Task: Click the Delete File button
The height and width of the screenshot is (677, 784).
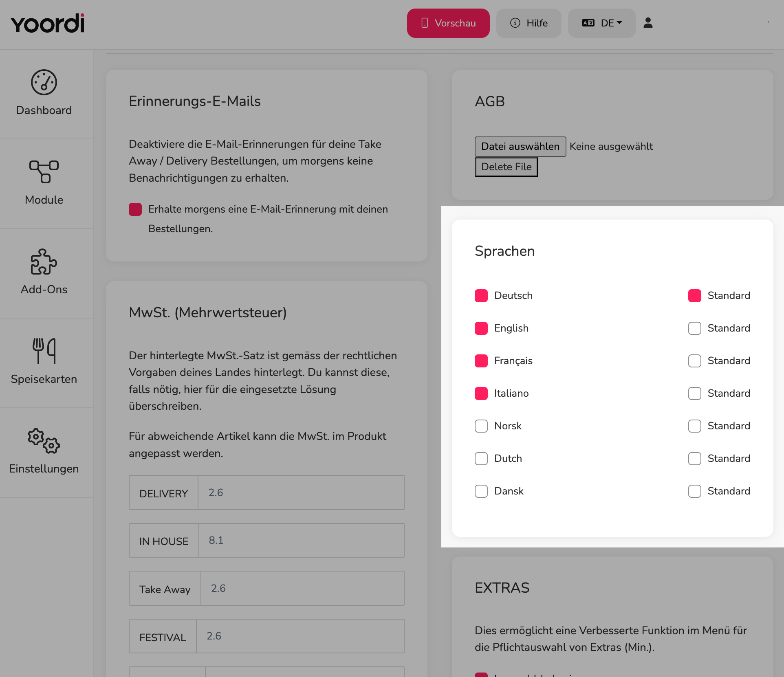Action: point(507,167)
